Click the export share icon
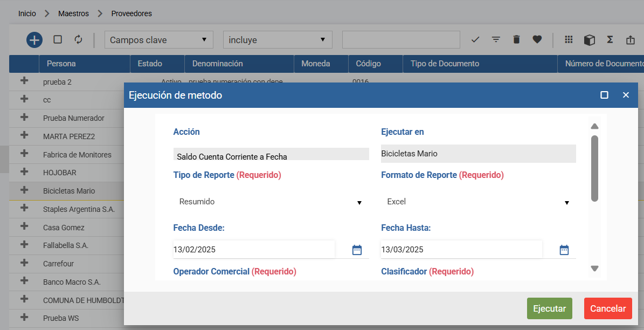 (631, 40)
